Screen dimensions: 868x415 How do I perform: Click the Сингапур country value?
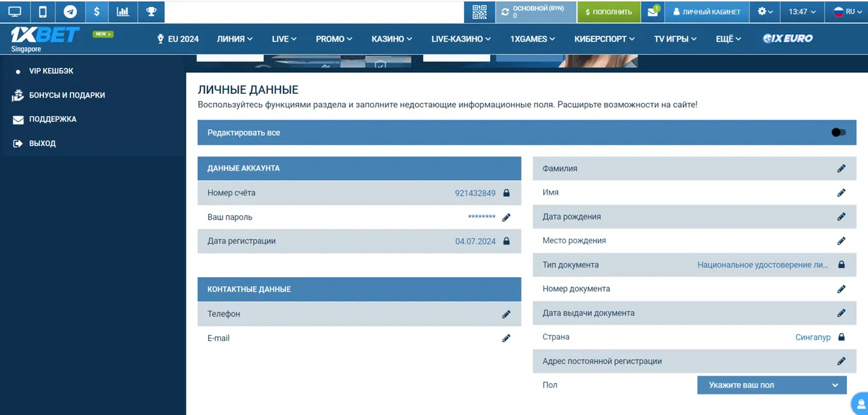812,337
